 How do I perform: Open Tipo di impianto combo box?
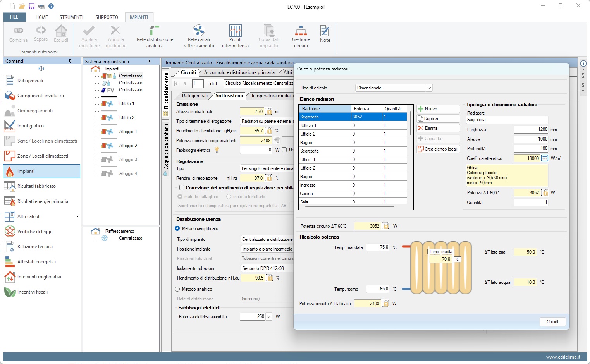coord(267,239)
